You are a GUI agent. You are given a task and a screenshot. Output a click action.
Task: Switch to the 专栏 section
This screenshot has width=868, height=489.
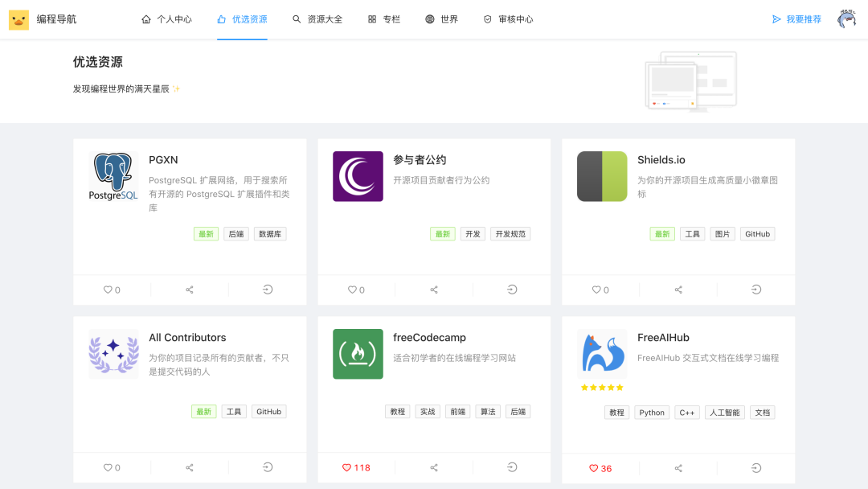point(383,19)
